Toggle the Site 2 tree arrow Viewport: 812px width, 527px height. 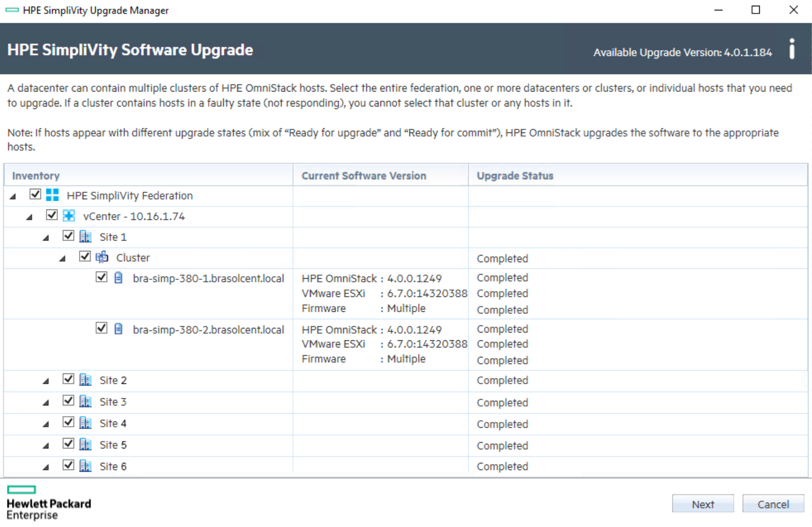point(46,381)
